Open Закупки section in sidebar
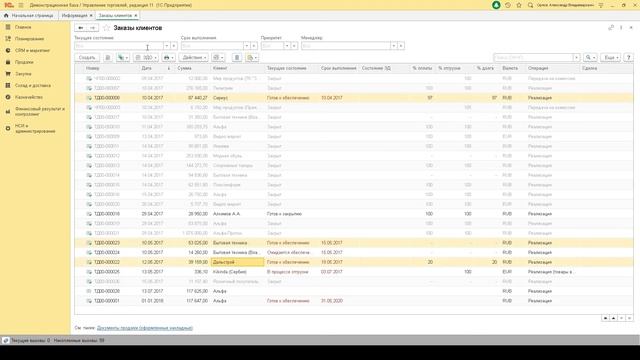This screenshot has height=360, width=640. coord(23,74)
